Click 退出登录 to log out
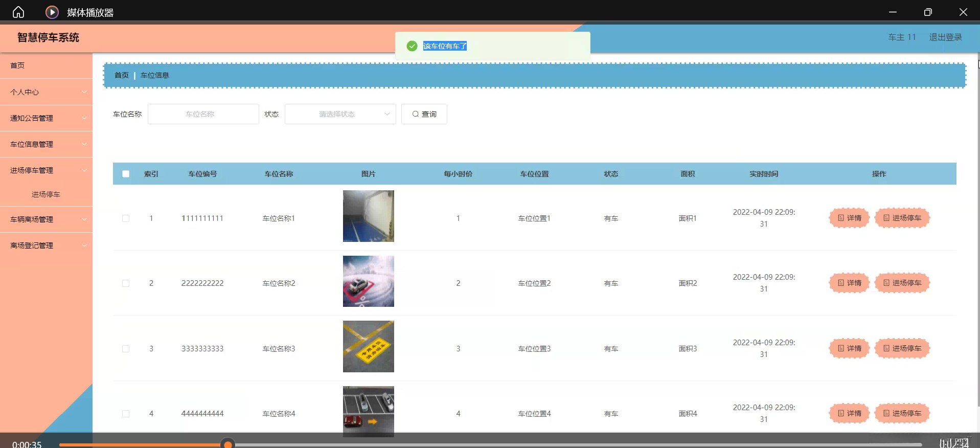The width and height of the screenshot is (980, 448). (x=946, y=37)
